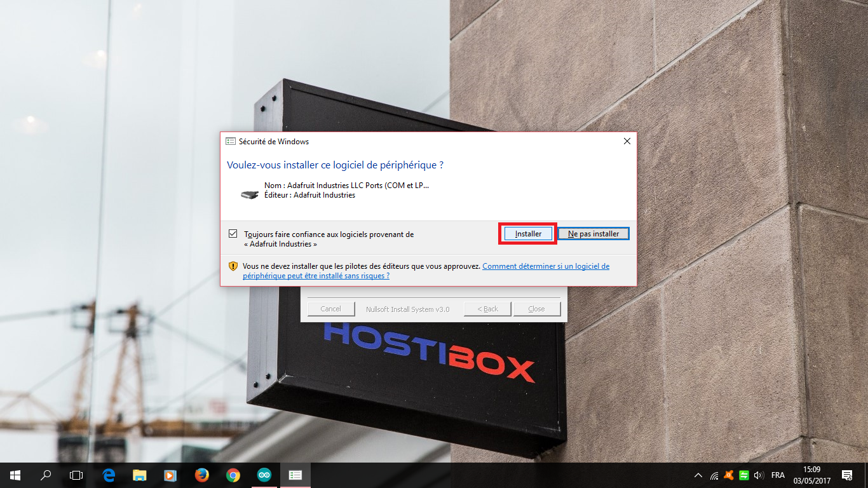
Task: Click the Voulez-vous installer ce logiciel heading
Action: coord(335,165)
